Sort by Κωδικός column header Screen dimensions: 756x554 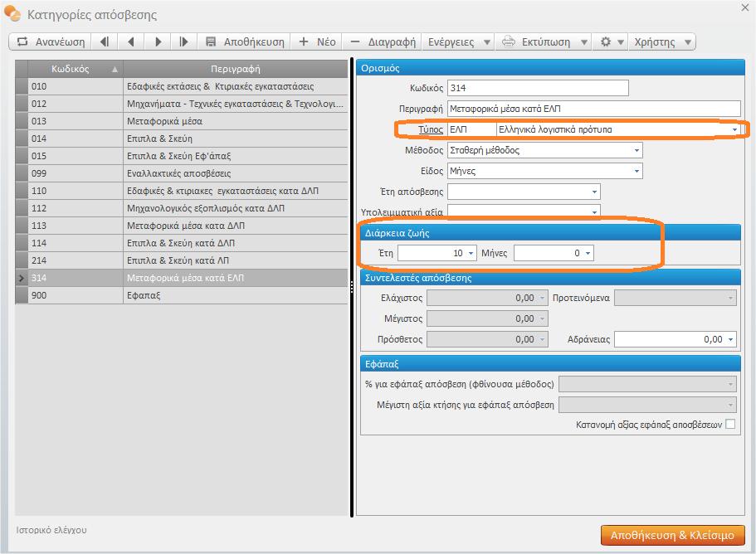point(76,69)
